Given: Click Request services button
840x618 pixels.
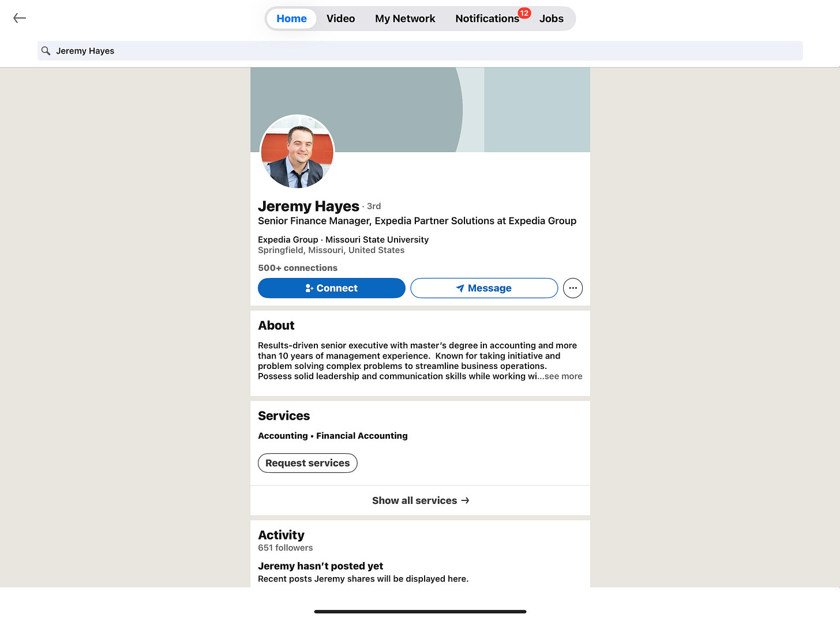Looking at the screenshot, I should pyautogui.click(x=307, y=463).
